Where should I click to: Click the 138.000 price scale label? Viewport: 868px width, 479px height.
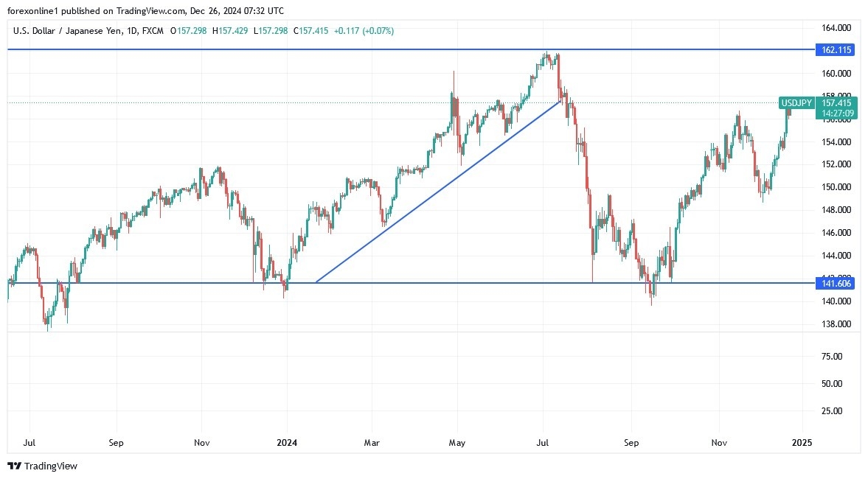click(837, 324)
